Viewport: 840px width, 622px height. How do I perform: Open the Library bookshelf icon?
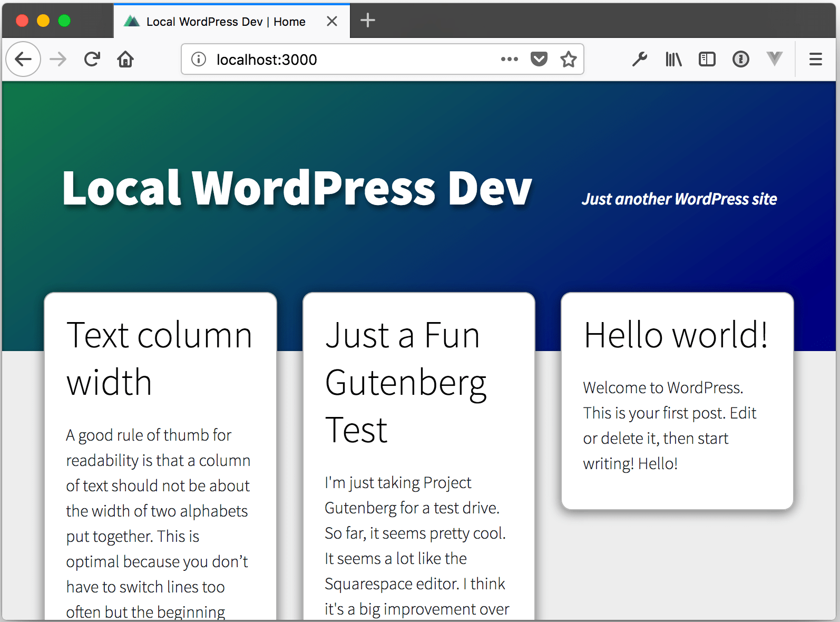(x=673, y=59)
